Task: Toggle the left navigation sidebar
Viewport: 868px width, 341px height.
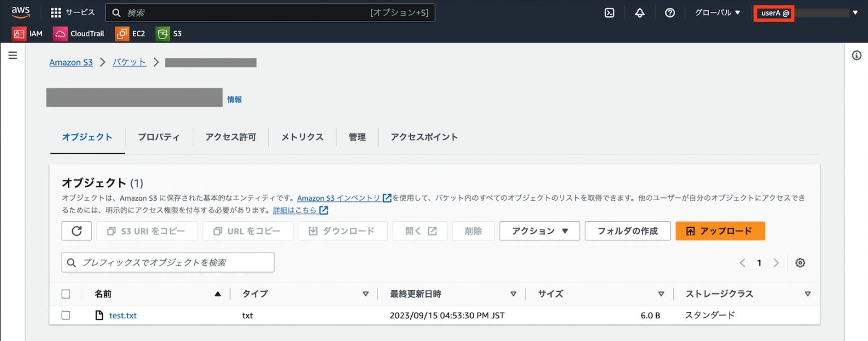Action: coord(12,55)
